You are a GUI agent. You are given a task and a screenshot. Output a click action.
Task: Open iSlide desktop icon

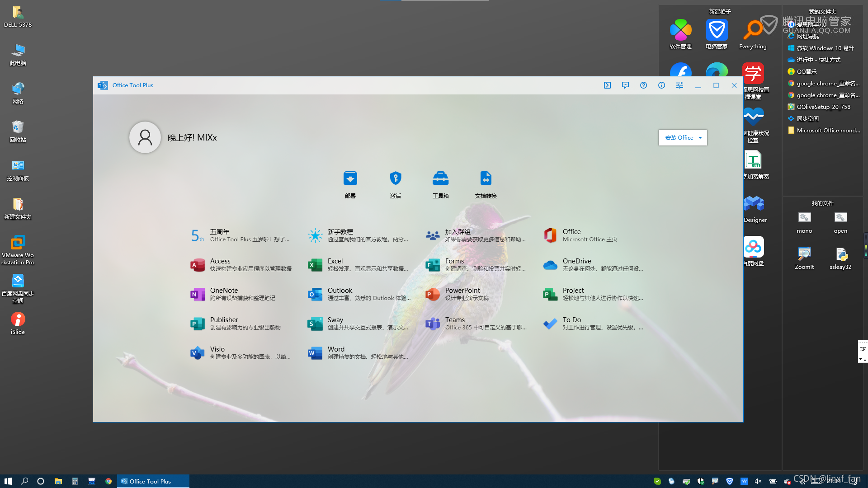pyautogui.click(x=18, y=323)
